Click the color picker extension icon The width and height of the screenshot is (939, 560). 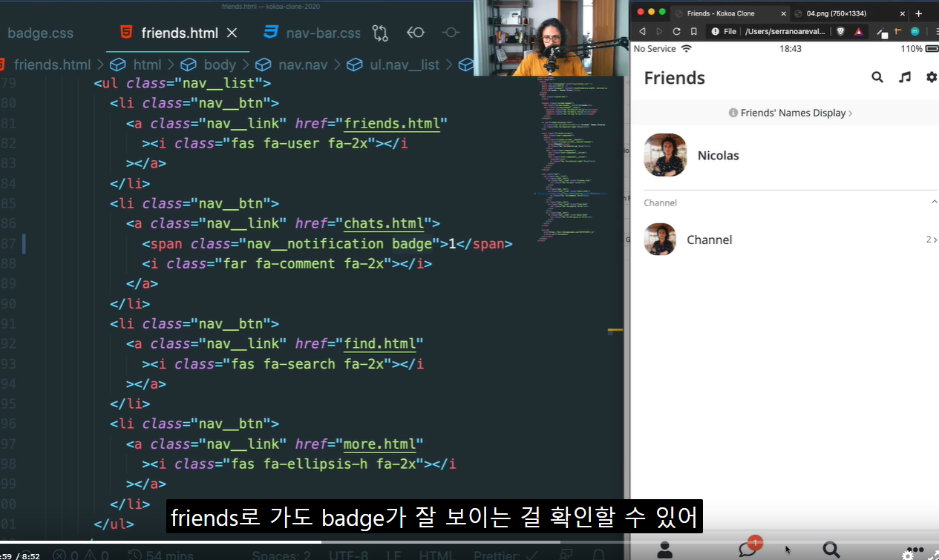[x=882, y=32]
